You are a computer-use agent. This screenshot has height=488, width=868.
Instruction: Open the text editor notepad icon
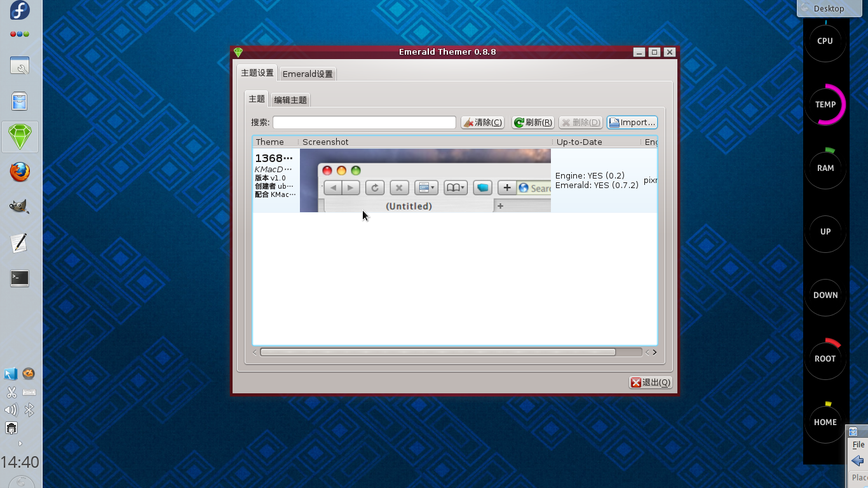(20, 243)
